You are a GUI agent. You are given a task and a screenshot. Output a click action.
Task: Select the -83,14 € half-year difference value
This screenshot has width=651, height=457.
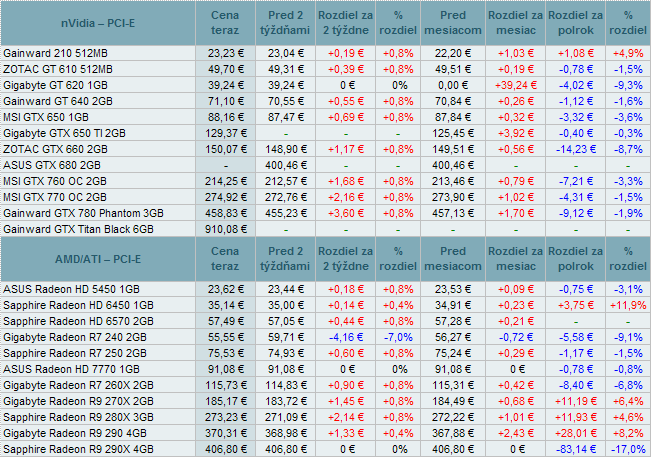point(576,449)
